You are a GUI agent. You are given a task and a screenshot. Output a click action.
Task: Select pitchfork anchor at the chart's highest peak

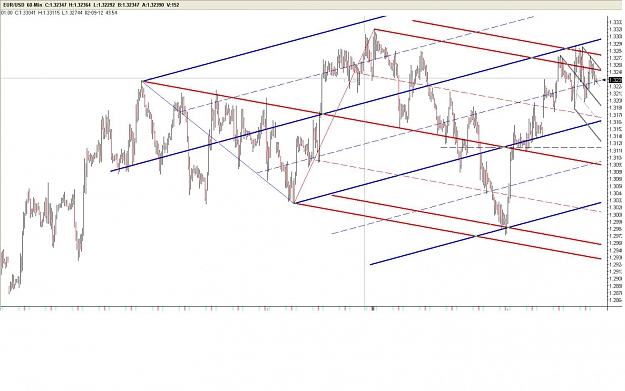375,29
